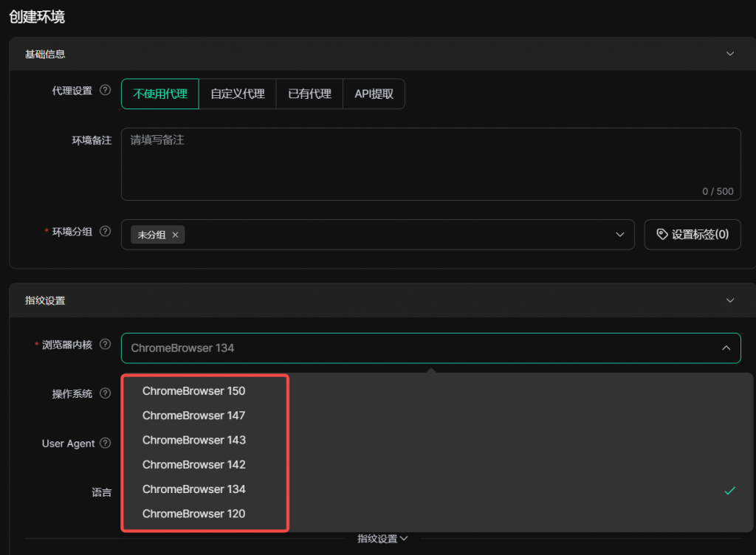This screenshot has height=555, width=756.
Task: Select API提取 proxy option
Action: (374, 94)
